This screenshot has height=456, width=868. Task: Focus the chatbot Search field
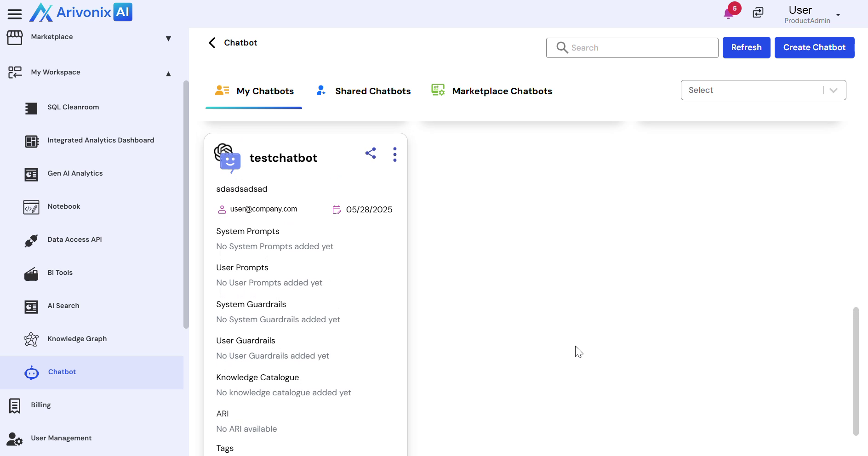click(639, 48)
